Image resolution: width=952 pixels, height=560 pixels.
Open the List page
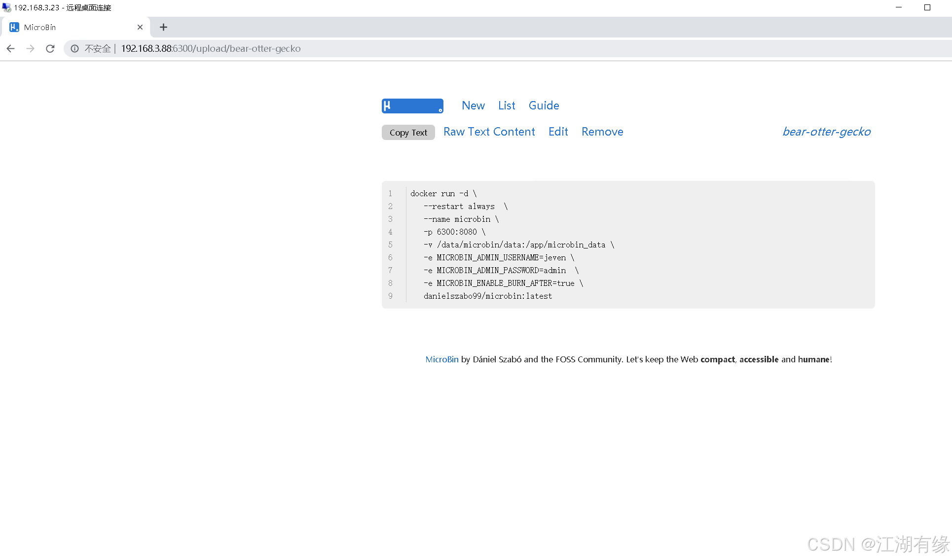(507, 105)
